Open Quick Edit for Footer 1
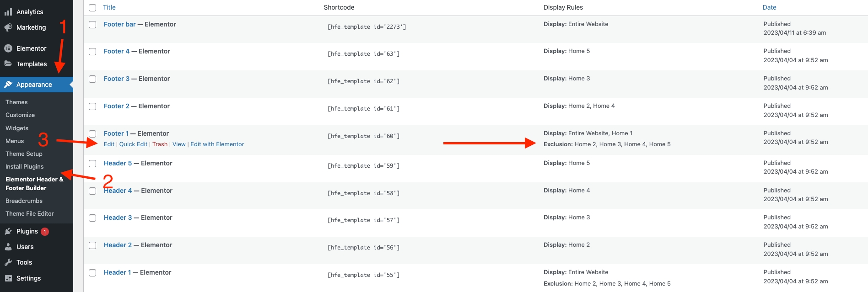The height and width of the screenshot is (292, 868). (x=133, y=144)
